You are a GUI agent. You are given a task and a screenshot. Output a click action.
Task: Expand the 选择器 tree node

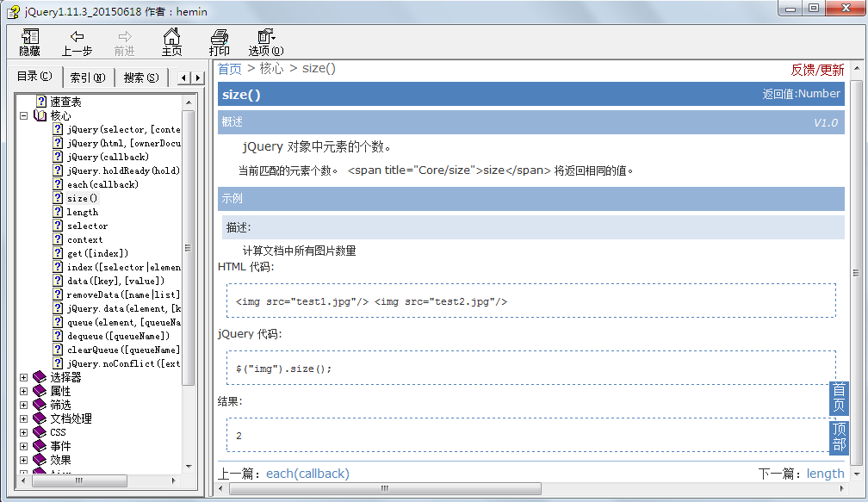coord(24,377)
